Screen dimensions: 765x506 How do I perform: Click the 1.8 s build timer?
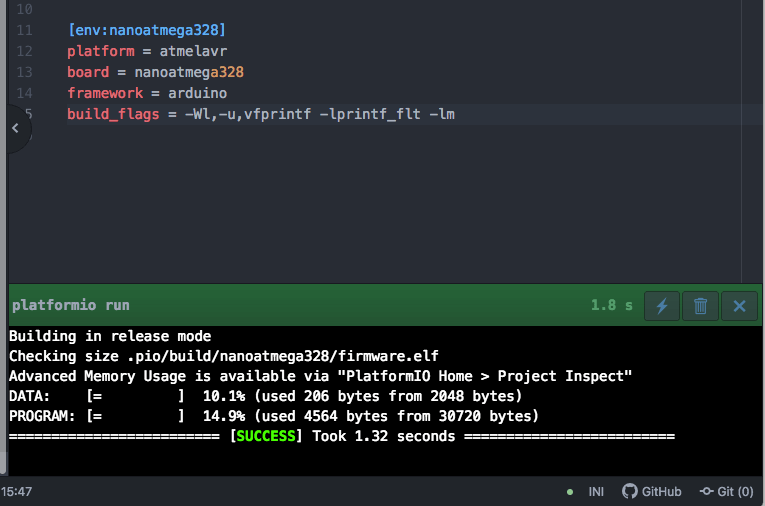tap(611, 305)
